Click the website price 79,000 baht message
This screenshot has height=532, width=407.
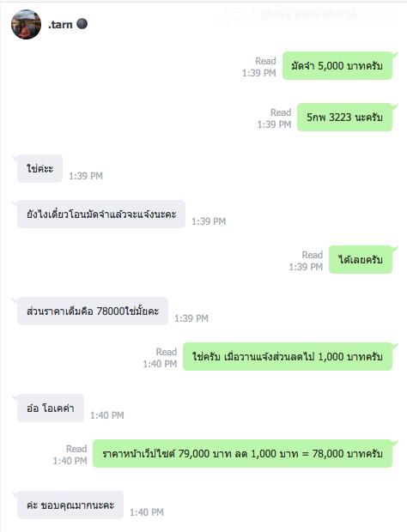[x=242, y=454]
